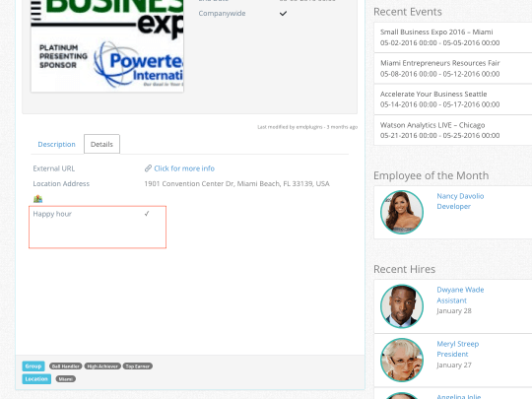This screenshot has width=532, height=399.
Task: Click the Developer title link
Action: coord(453,206)
